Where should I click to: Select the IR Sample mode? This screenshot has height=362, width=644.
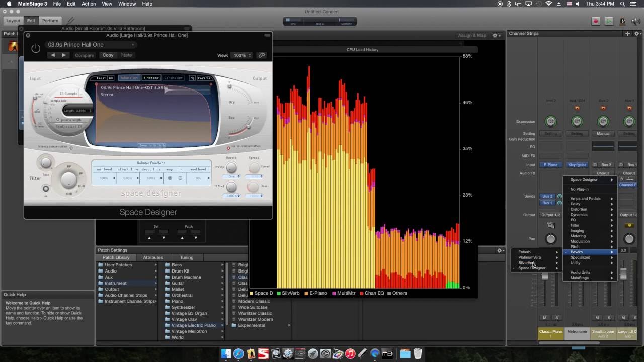pyautogui.click(x=69, y=93)
